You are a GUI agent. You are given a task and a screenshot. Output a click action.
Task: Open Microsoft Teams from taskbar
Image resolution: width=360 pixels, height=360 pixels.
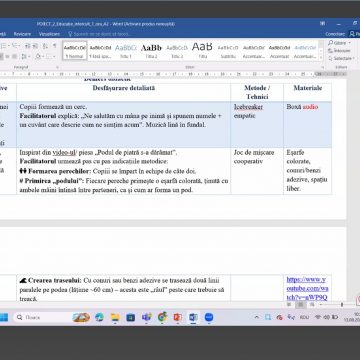point(146,317)
